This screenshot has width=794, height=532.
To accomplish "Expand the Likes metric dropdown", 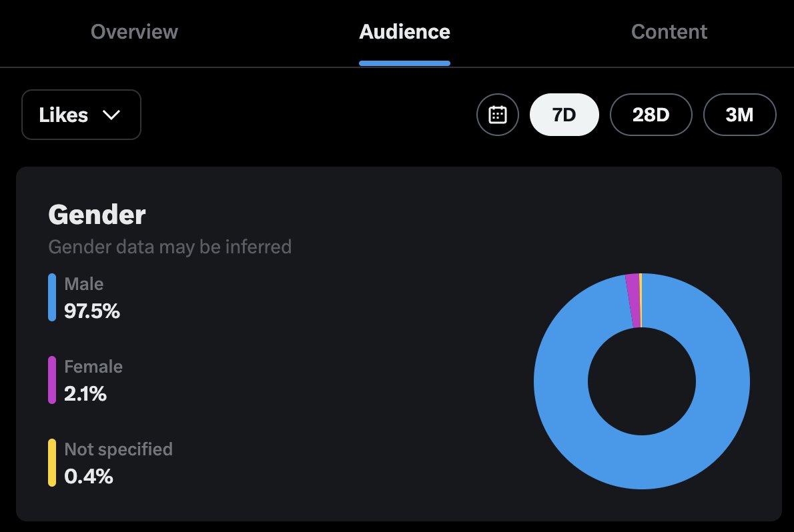I will pos(81,115).
